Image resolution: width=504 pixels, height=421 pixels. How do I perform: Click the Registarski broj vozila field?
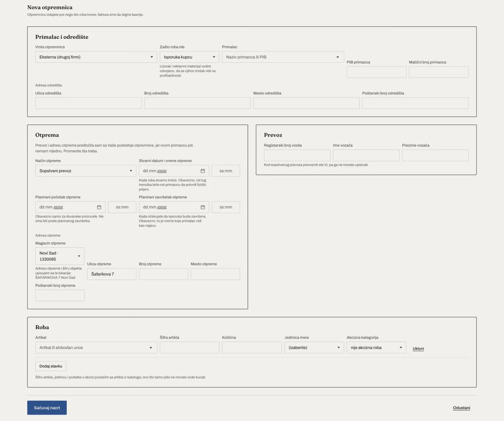point(297,155)
